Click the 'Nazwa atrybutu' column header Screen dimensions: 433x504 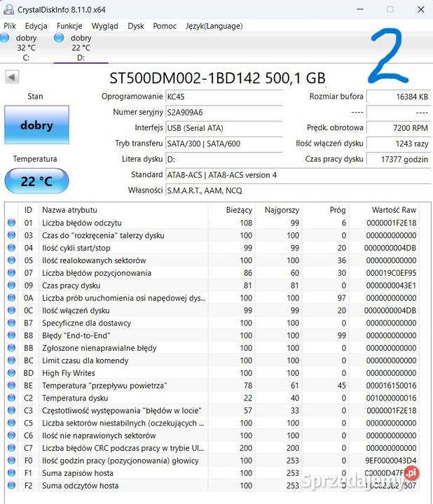pyautogui.click(x=123, y=210)
